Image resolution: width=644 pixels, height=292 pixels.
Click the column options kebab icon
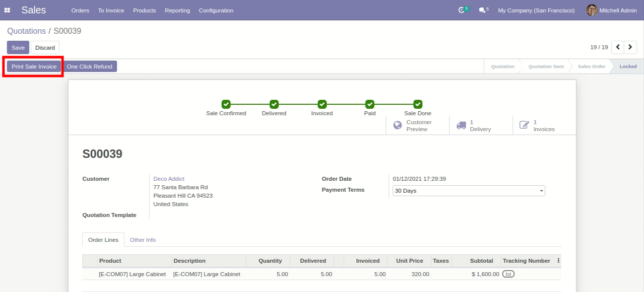pyautogui.click(x=558, y=261)
